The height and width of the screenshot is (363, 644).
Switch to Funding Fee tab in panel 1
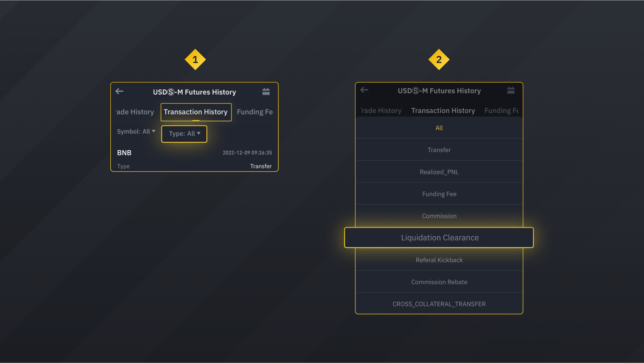[x=255, y=112]
